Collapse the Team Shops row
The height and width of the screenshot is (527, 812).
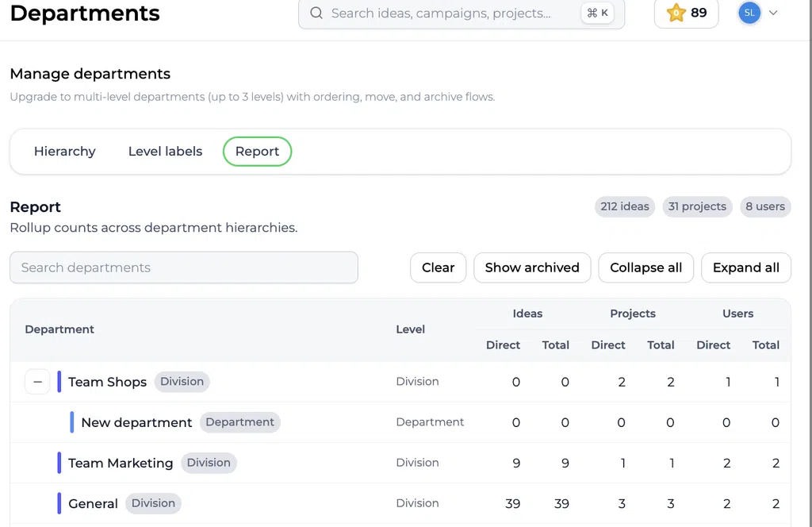(x=37, y=382)
